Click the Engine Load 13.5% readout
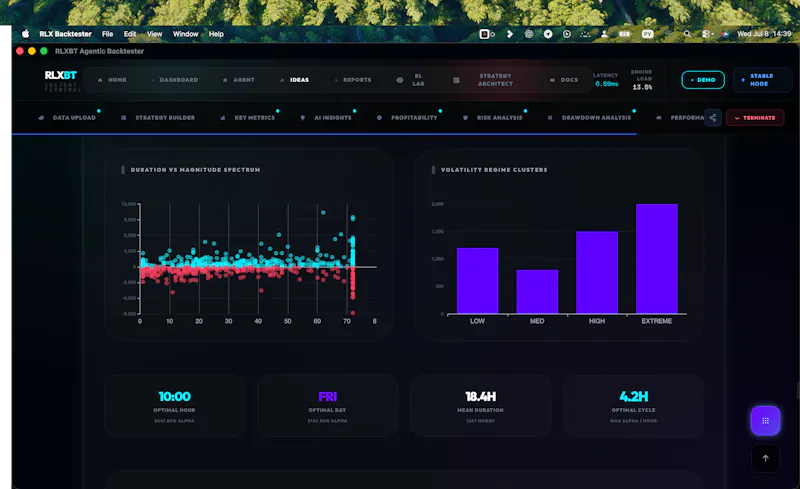The image size is (800, 489). click(642, 80)
